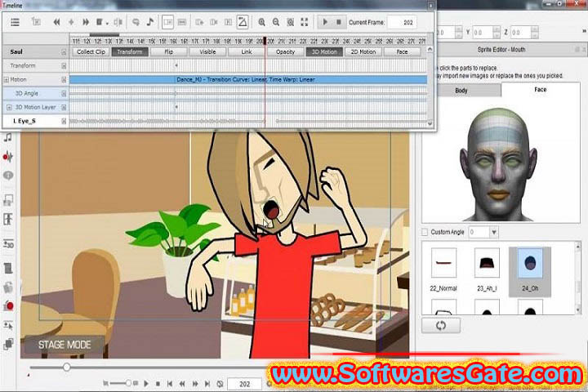This screenshot has height=392, width=588.
Task: Select the Dance_MJ motion clip
Action: click(x=248, y=79)
